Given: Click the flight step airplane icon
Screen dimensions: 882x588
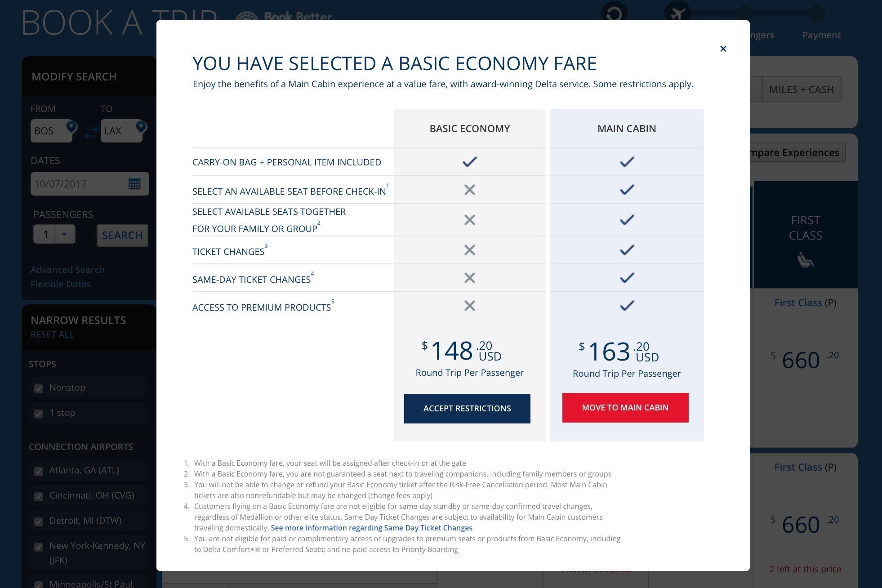Looking at the screenshot, I should pyautogui.click(x=677, y=13).
